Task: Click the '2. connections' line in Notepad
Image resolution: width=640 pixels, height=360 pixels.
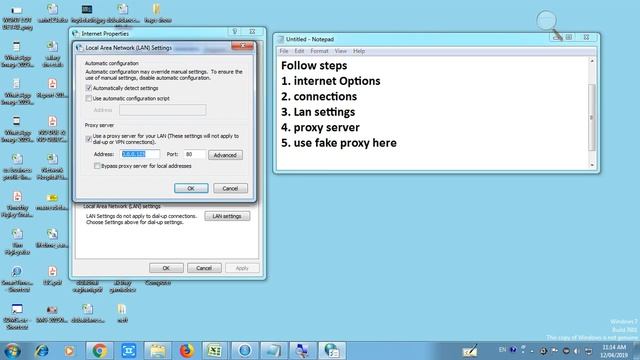Action: [319, 96]
